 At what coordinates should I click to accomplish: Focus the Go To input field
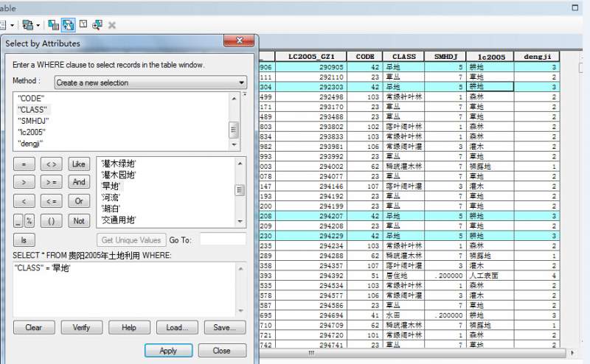pyautogui.click(x=223, y=239)
